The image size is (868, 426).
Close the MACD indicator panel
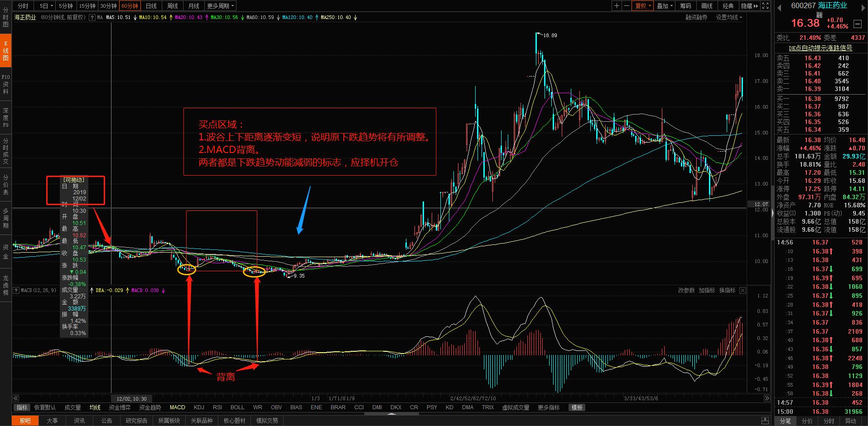[x=743, y=290]
